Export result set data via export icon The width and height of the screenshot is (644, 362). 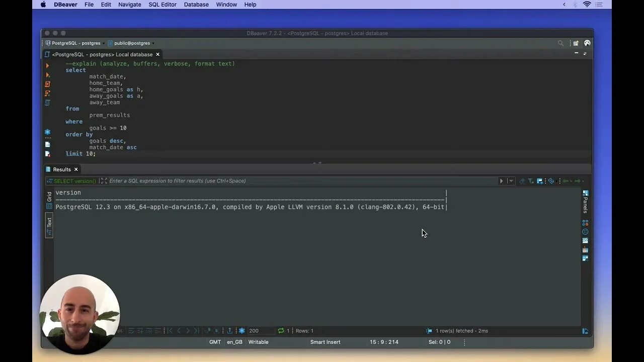(x=230, y=330)
